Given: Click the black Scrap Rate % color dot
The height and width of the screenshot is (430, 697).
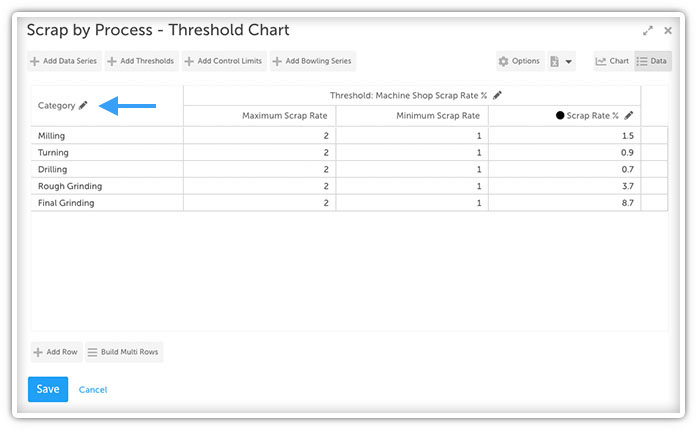Looking at the screenshot, I should coord(560,116).
